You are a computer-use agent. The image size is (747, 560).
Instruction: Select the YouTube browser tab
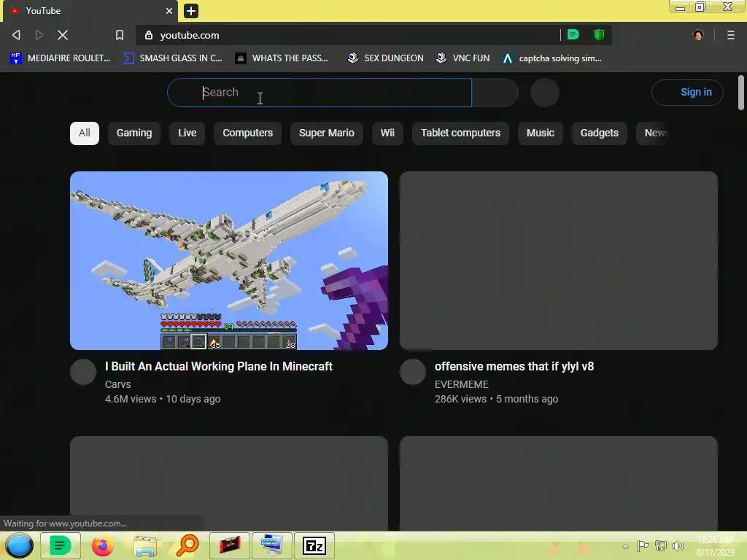point(90,11)
